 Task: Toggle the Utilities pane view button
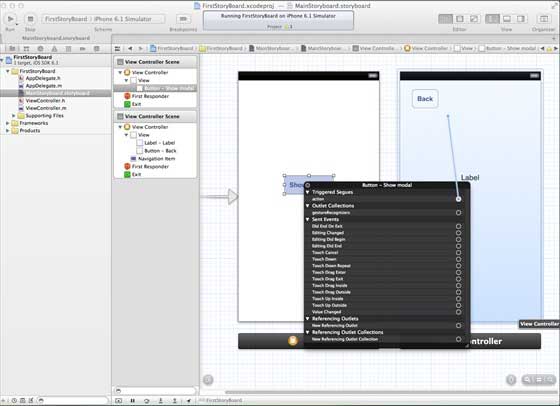point(521,19)
